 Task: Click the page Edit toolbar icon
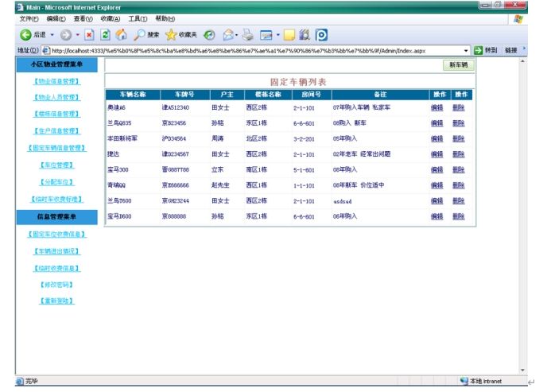(266, 35)
